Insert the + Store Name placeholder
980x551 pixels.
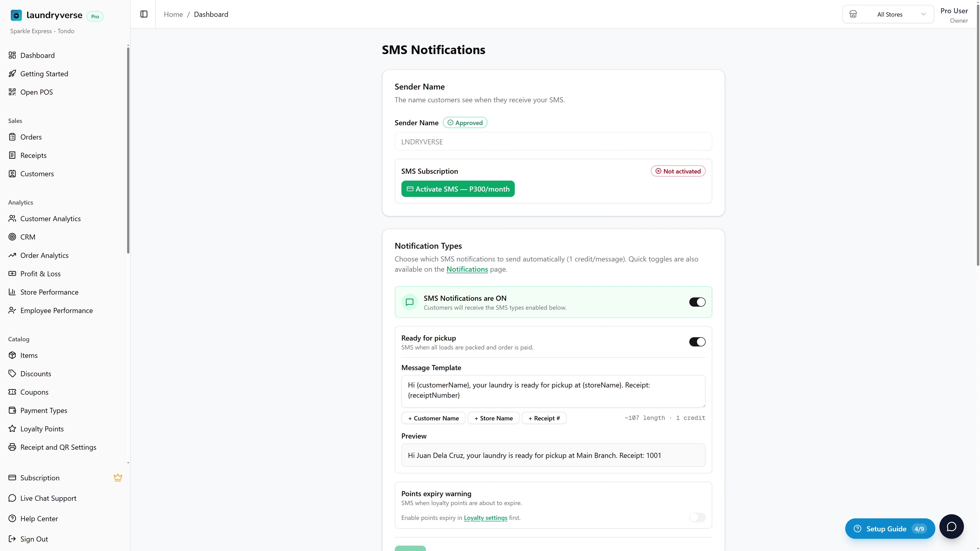click(493, 418)
